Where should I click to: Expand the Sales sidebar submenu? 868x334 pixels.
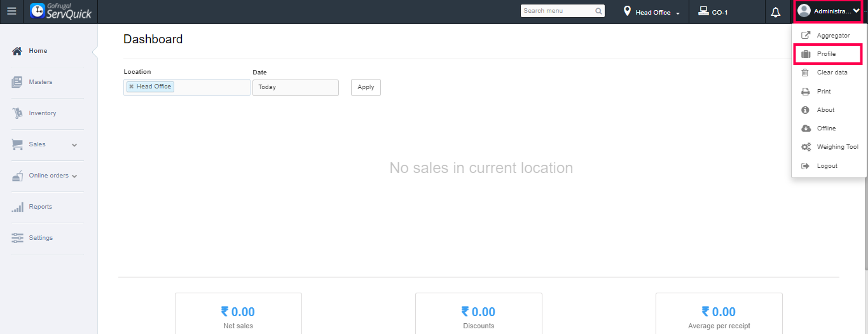tap(74, 145)
